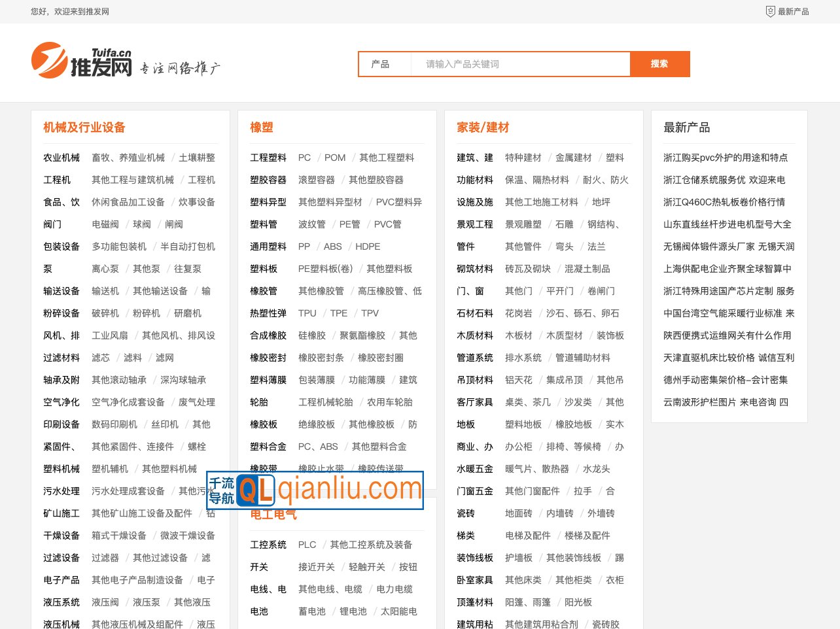The width and height of the screenshot is (840, 629).
Task: Click the qianliu.com watermark link
Action: pos(351,490)
